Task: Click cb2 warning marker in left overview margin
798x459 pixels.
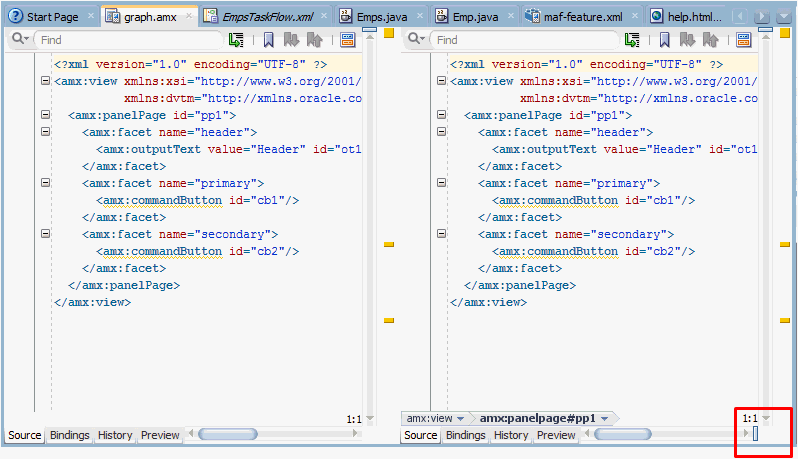Action: [x=389, y=321]
